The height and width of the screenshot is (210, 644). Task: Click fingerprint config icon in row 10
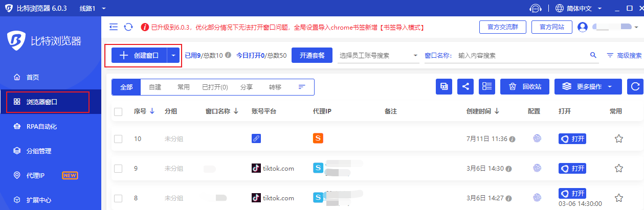(537, 138)
